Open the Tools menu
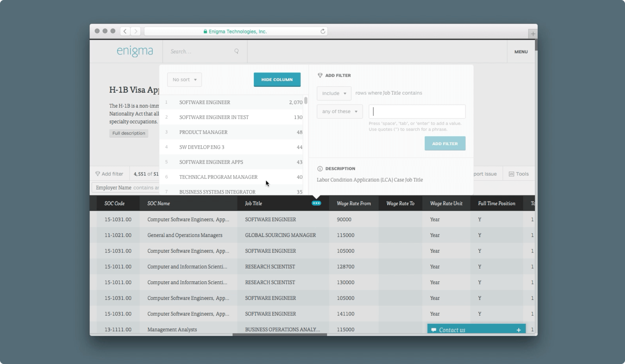 (x=518, y=174)
